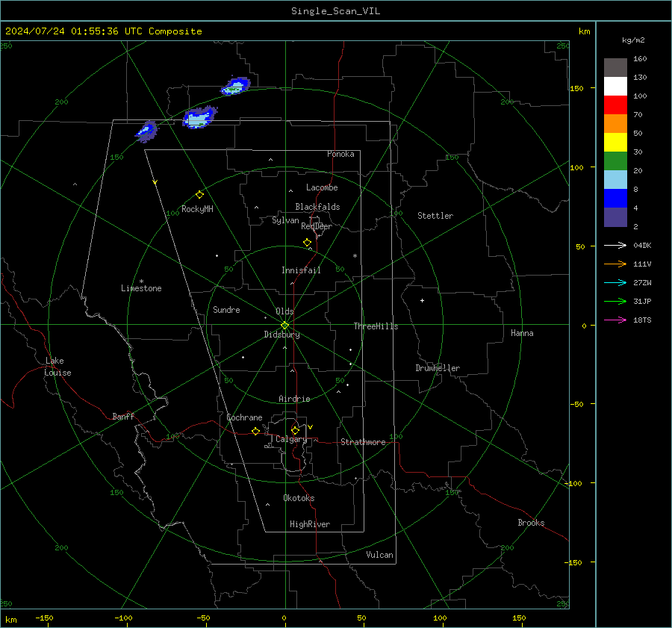Click the magenta 18TS arrow icon
Screen dimensions: 672x628
[x=615, y=320]
